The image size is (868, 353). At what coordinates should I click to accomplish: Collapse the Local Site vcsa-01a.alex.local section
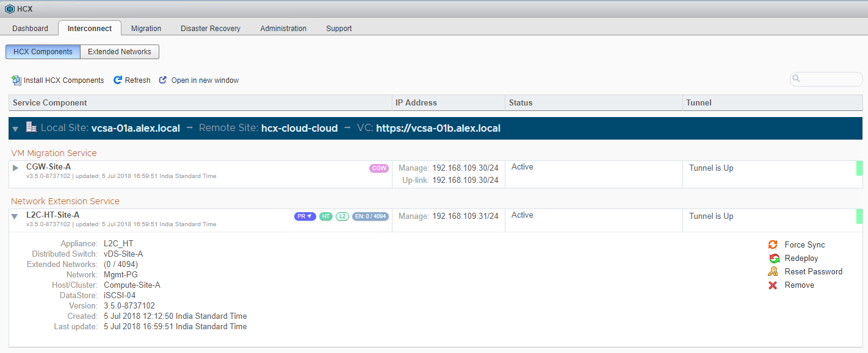(x=15, y=129)
